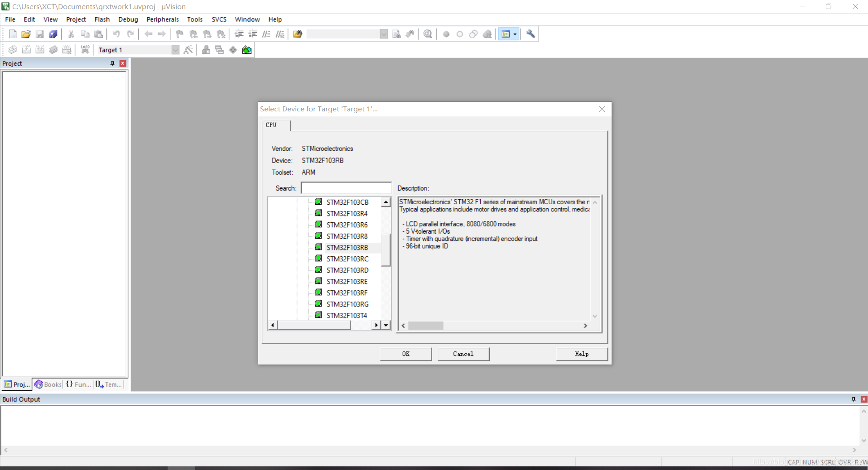This screenshot has width=868, height=470.
Task: Navigate backwards with left arrow icon
Action: click(148, 34)
